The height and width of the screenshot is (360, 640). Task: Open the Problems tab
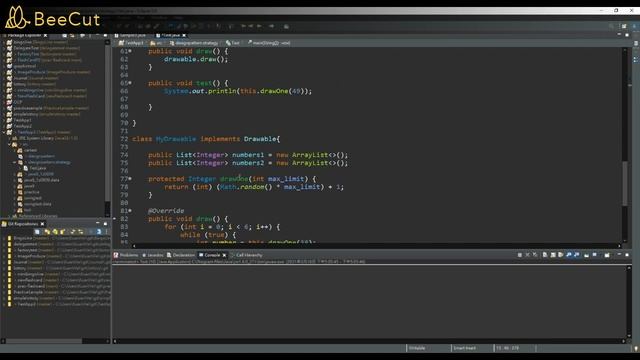(126, 255)
